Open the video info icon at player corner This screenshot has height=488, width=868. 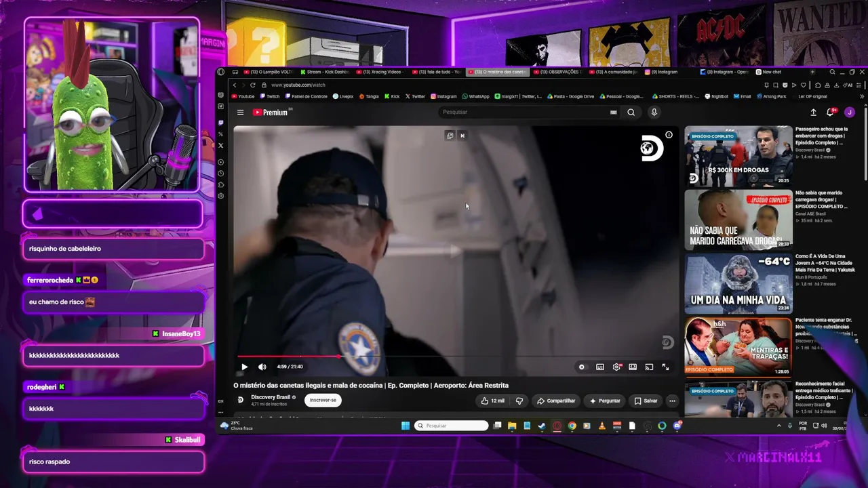click(x=669, y=135)
